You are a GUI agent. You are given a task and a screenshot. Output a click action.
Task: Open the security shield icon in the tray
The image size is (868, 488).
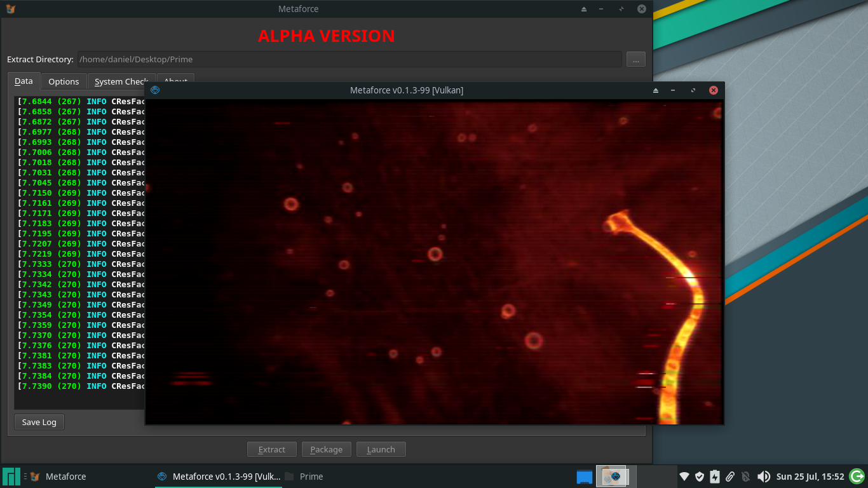coord(699,477)
